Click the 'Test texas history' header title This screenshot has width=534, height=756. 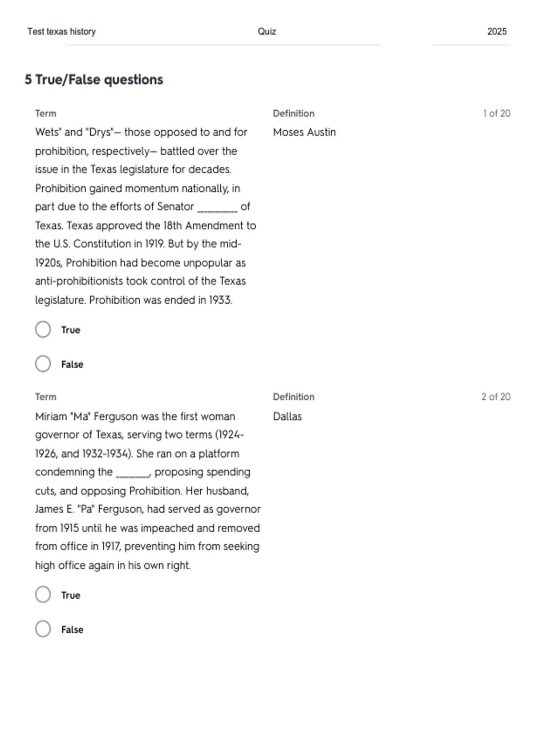coord(61,32)
